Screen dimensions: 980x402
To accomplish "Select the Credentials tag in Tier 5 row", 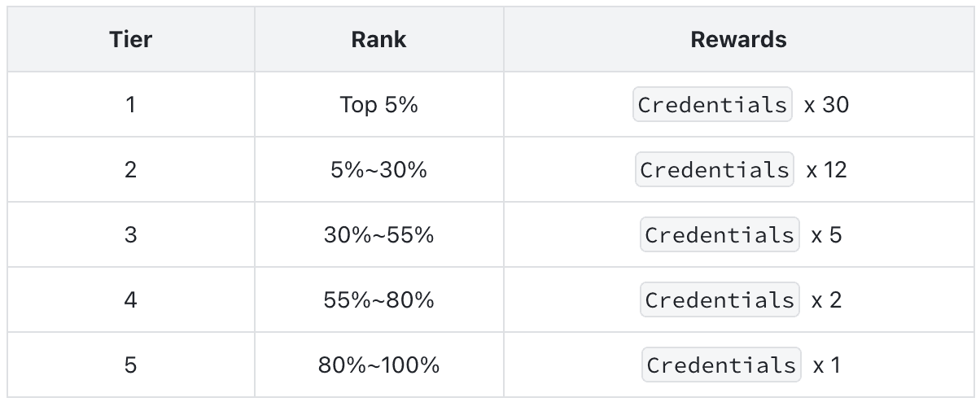I will click(721, 365).
